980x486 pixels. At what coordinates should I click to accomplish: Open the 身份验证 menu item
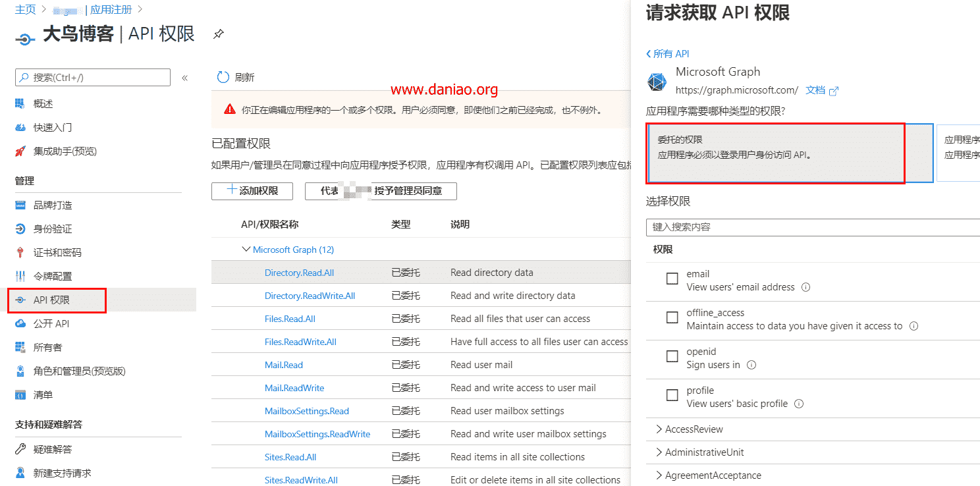point(53,229)
